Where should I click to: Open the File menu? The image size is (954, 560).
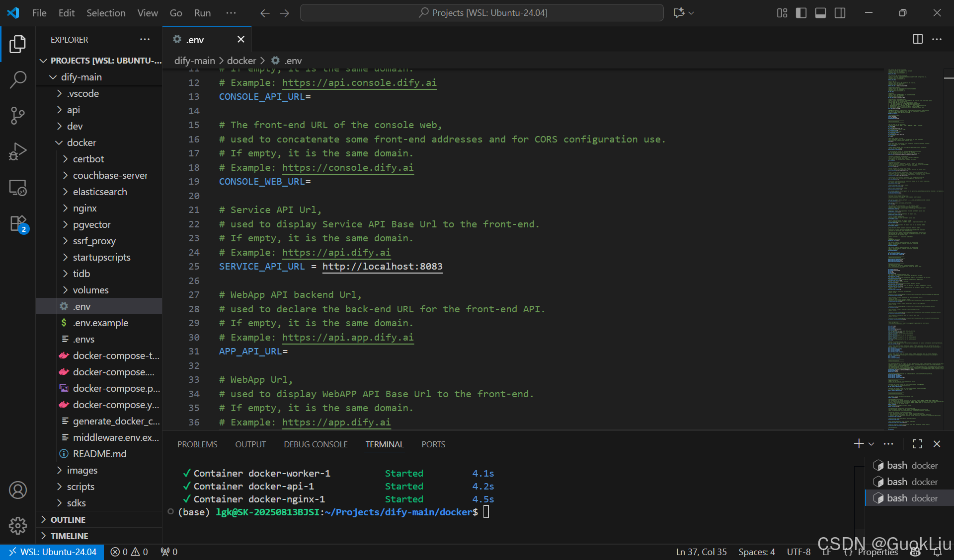tap(39, 13)
